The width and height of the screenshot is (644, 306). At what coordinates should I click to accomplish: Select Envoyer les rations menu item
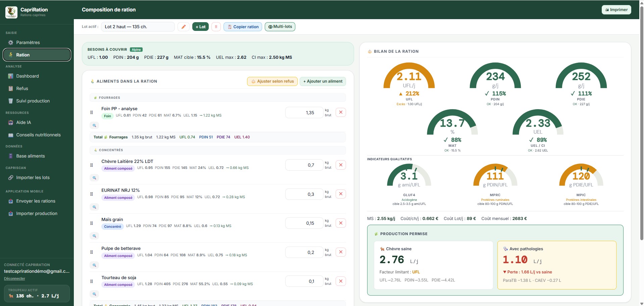click(37, 201)
